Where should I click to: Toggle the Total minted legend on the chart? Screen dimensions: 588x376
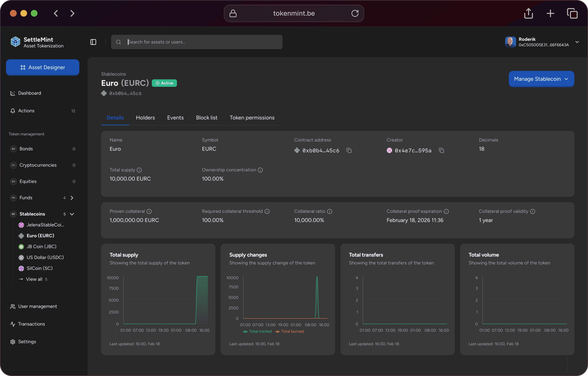coord(257,331)
